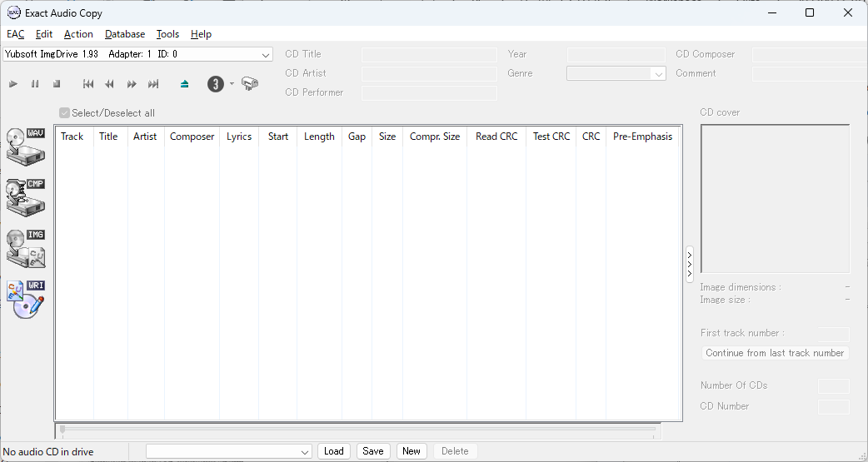Click the CD Title field

point(429,54)
